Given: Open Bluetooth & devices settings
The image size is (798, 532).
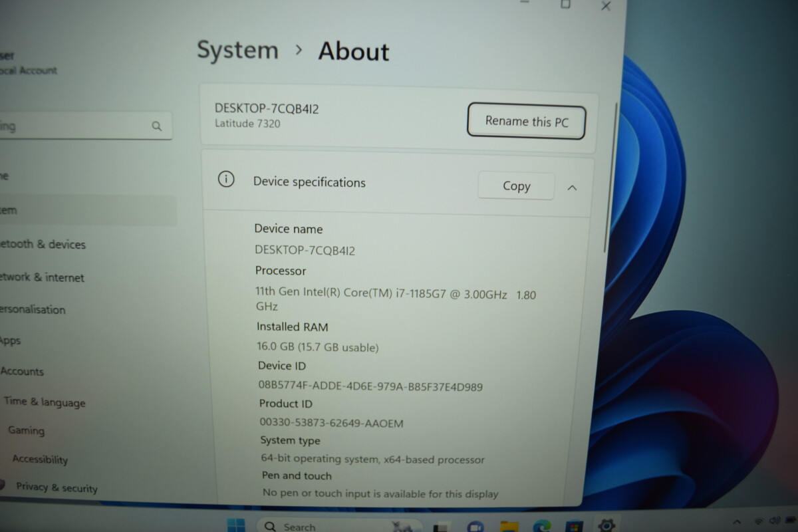Looking at the screenshot, I should point(43,244).
